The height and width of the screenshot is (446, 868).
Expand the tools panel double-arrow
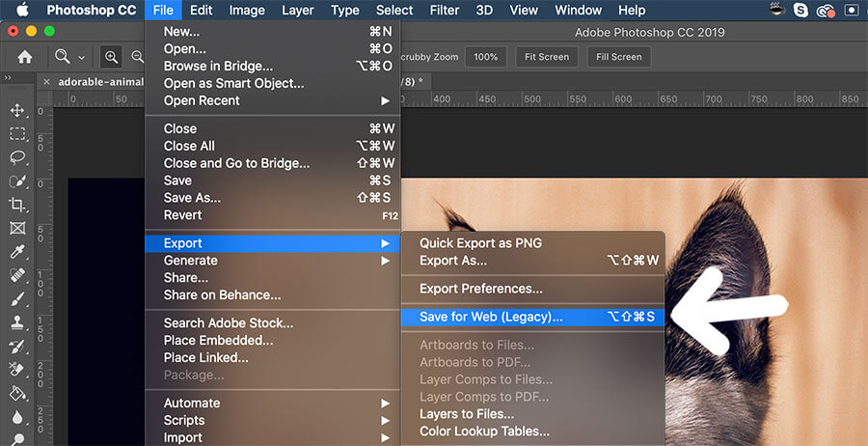8,78
